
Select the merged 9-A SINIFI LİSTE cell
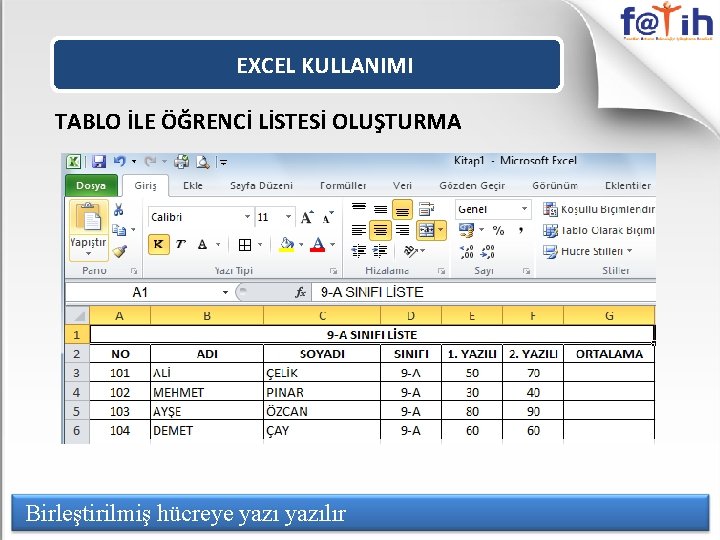(372, 335)
